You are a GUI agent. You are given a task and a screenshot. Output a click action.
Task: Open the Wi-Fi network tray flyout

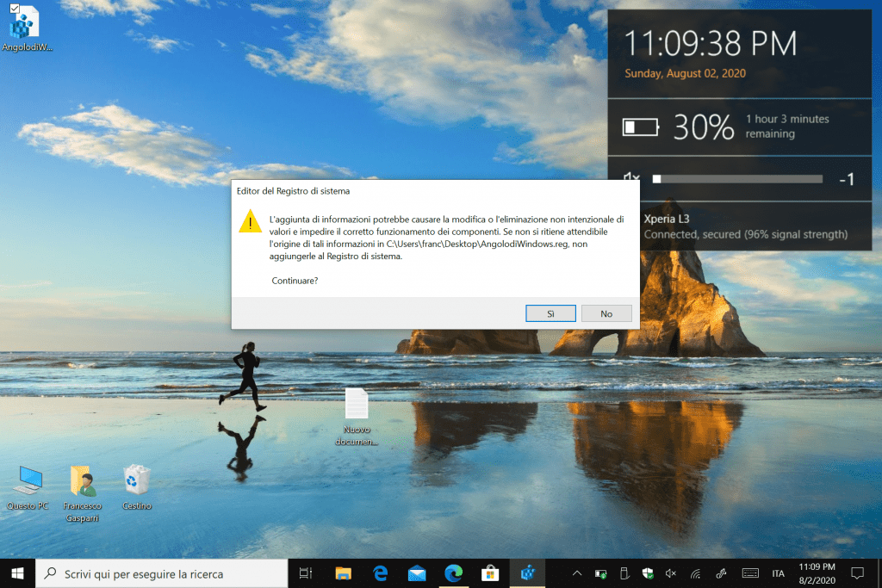point(695,573)
